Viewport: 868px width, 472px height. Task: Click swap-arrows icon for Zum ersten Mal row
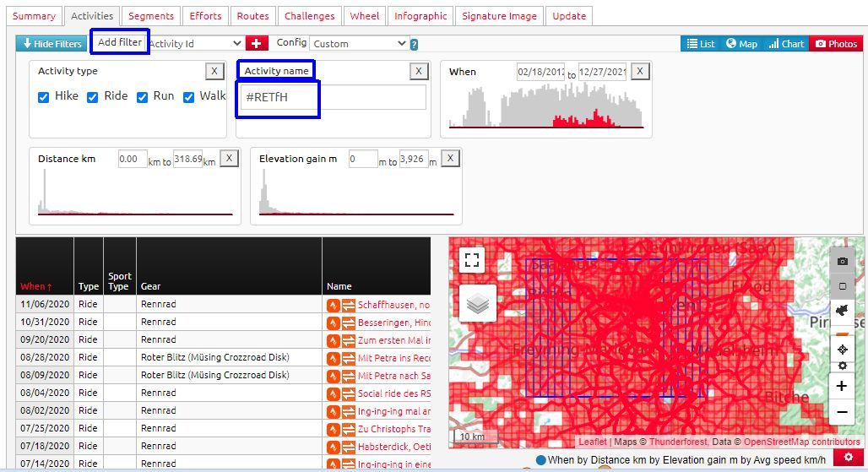(348, 340)
